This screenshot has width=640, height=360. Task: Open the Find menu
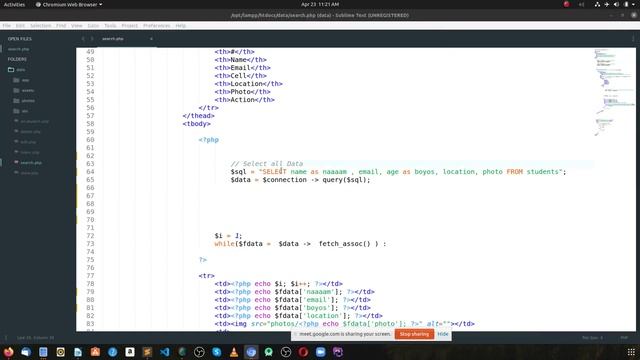[61, 25]
